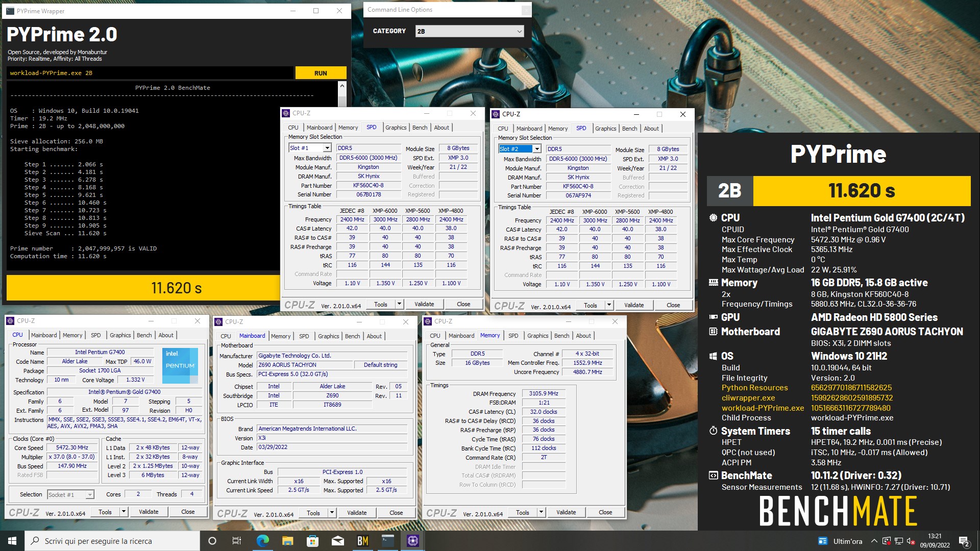Click the taskbar clock showing 13:21
The height and width of the screenshot is (551, 980).
(x=935, y=541)
